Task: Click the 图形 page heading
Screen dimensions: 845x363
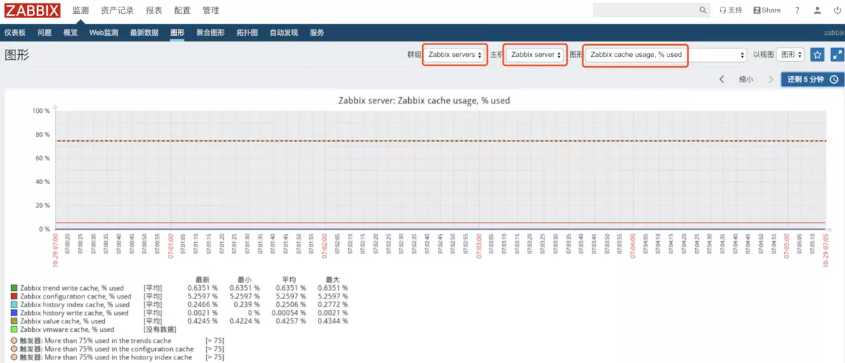Action: coord(17,55)
